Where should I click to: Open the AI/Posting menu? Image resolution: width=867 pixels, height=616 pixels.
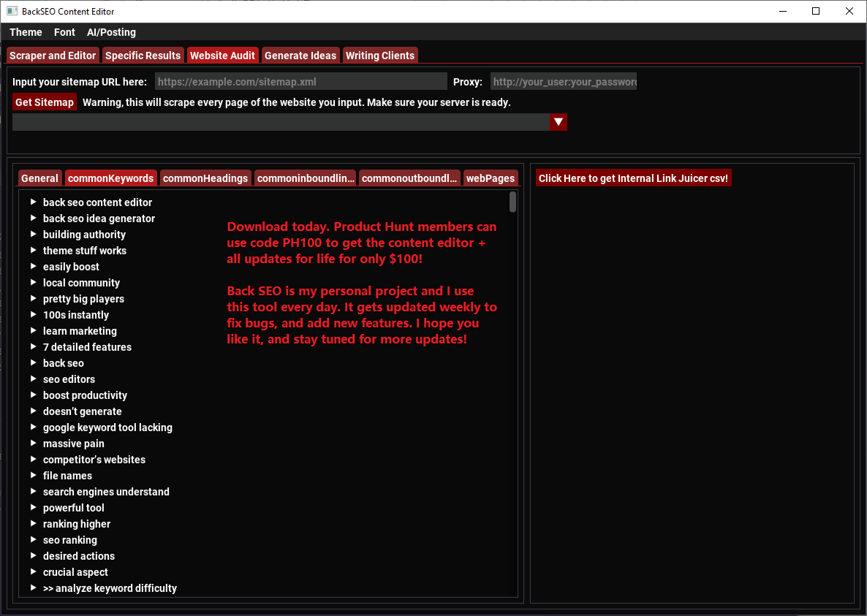coord(111,32)
